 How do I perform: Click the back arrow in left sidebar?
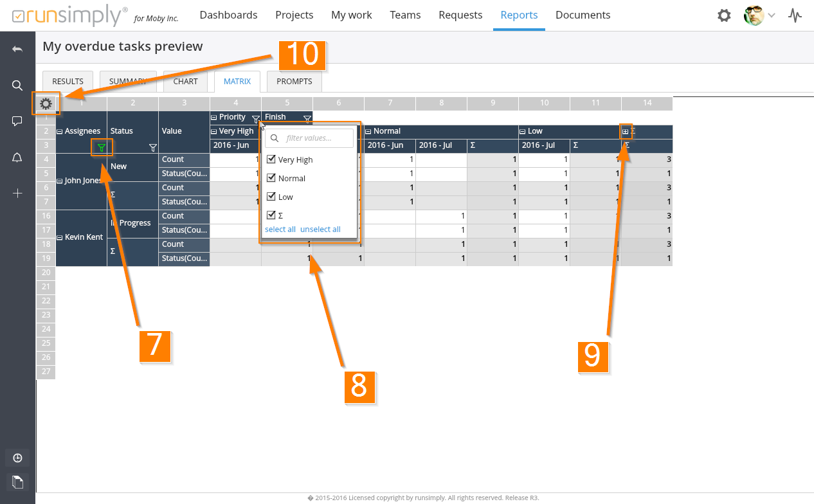click(17, 49)
